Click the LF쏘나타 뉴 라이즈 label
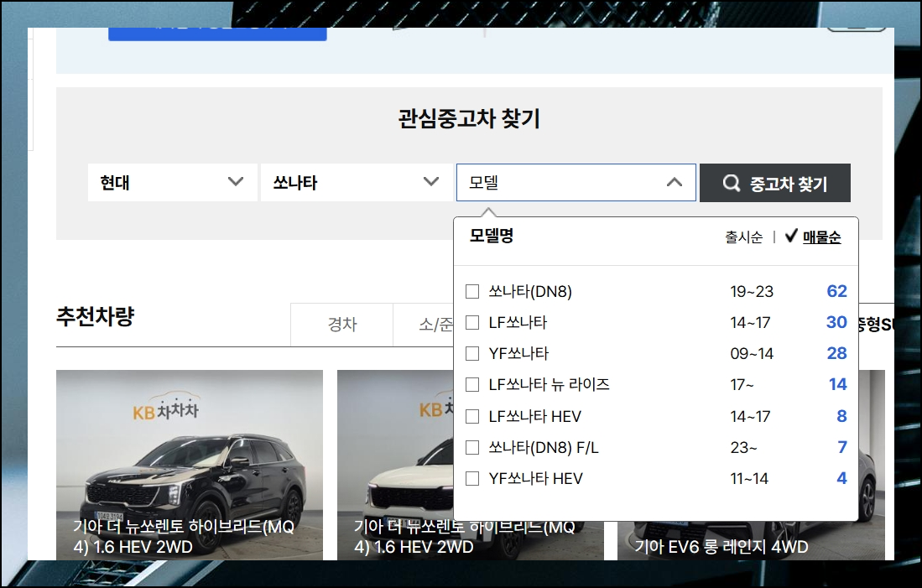The height and width of the screenshot is (588, 922). (550, 384)
